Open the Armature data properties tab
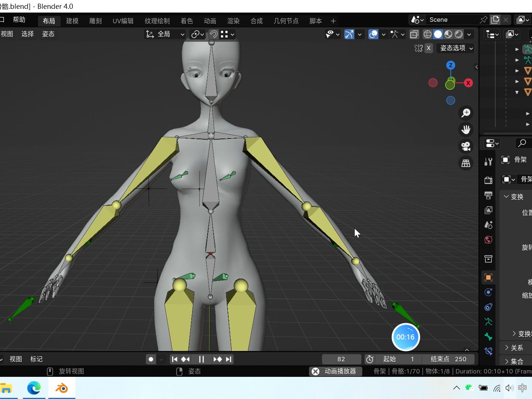 point(488,322)
